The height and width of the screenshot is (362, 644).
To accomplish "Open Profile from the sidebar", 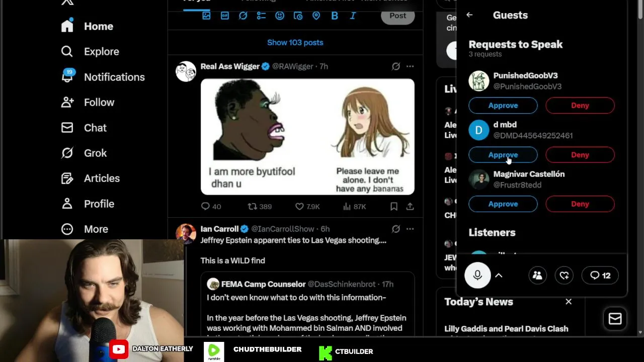I will 88,204.
